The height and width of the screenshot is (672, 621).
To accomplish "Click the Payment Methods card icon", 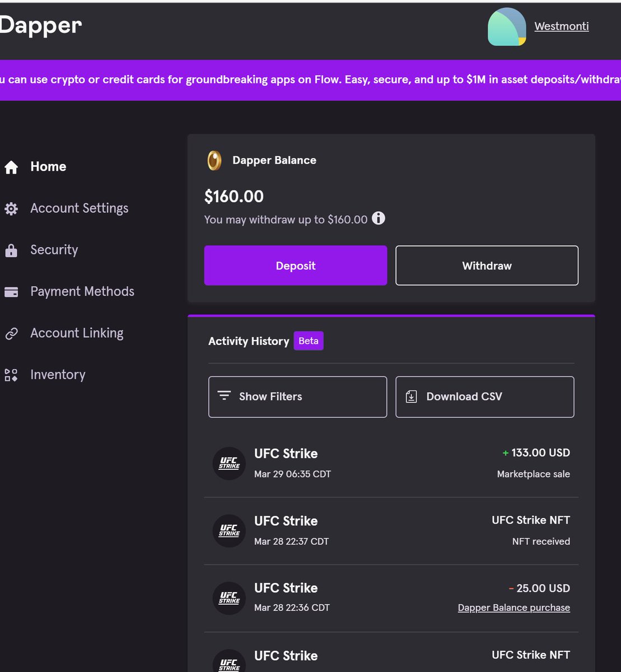I will coord(11,292).
